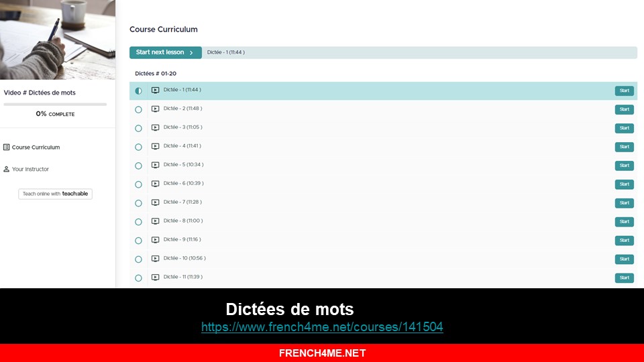Toggle completion circle for Dictée - 6
This screenshot has width=644, height=362.
(x=139, y=184)
